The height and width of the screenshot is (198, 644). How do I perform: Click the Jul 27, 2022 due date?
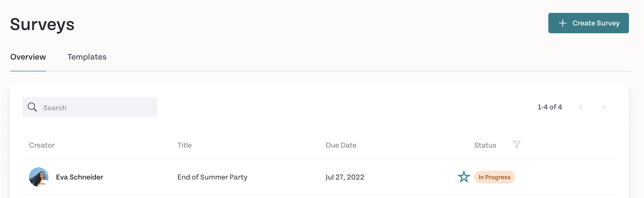point(345,177)
